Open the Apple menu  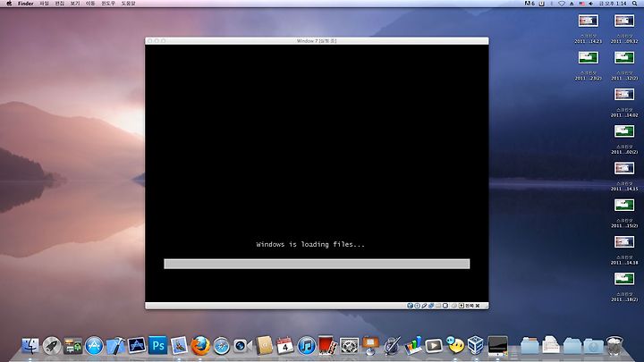[9, 4]
